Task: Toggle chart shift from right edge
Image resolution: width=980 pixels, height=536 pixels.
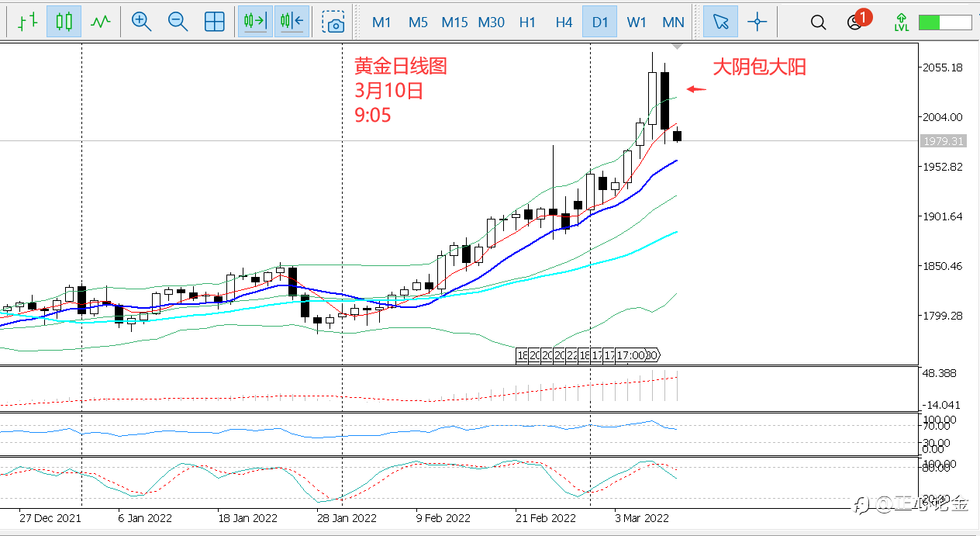Action: pyautogui.click(x=292, y=22)
